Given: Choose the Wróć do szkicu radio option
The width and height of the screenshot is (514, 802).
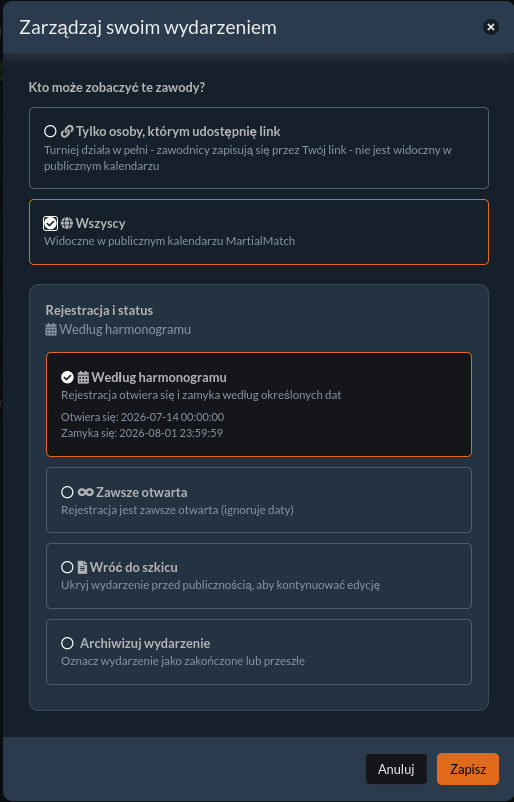Looking at the screenshot, I should tap(67, 567).
